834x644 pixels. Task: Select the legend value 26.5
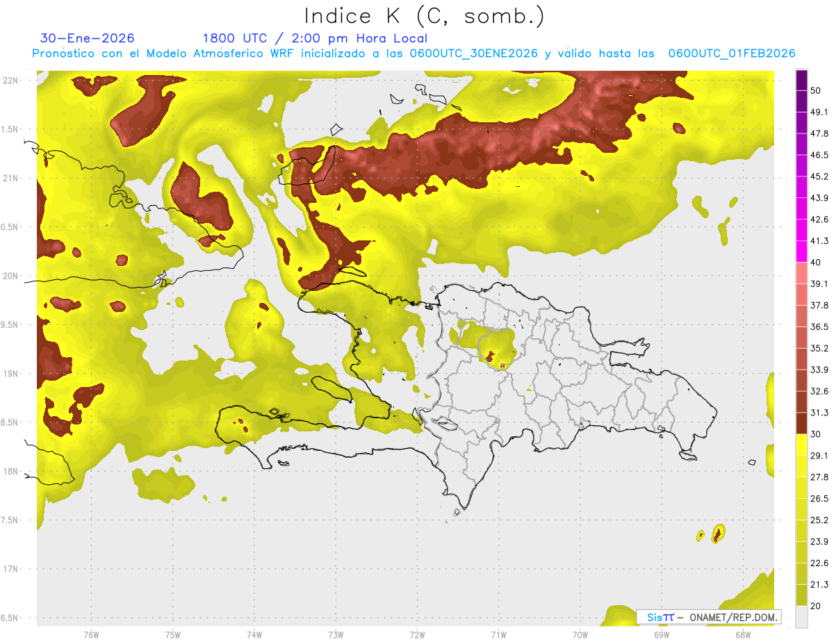coord(819,499)
